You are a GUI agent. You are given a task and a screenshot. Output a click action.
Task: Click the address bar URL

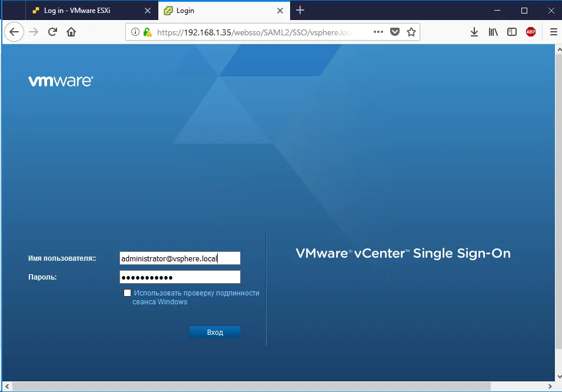click(254, 32)
